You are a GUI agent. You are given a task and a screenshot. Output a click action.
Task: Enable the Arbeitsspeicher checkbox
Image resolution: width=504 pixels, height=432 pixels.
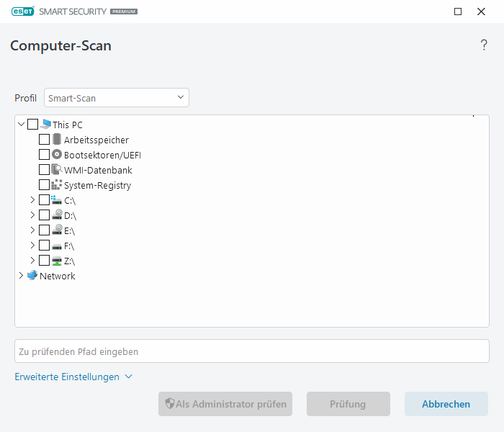44,139
